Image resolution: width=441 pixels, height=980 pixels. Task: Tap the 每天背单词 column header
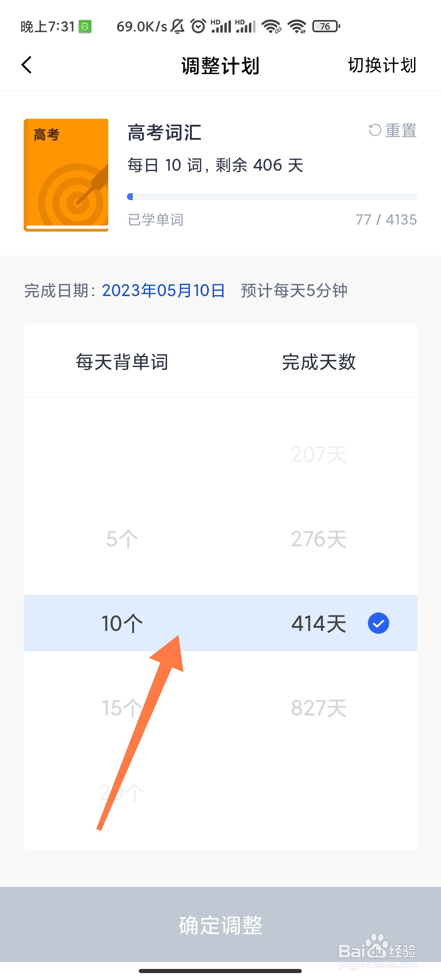tap(122, 362)
